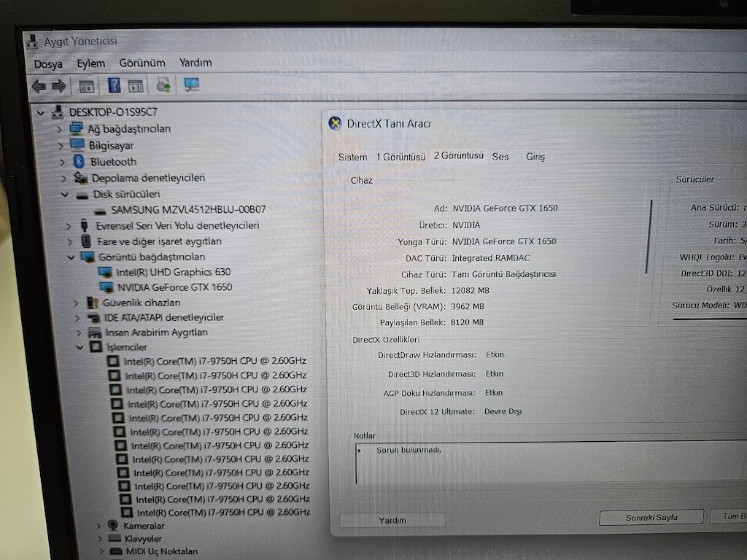This screenshot has width=747, height=560.
Task: Select the Klavyeler keyboard icon
Action: coord(115,538)
